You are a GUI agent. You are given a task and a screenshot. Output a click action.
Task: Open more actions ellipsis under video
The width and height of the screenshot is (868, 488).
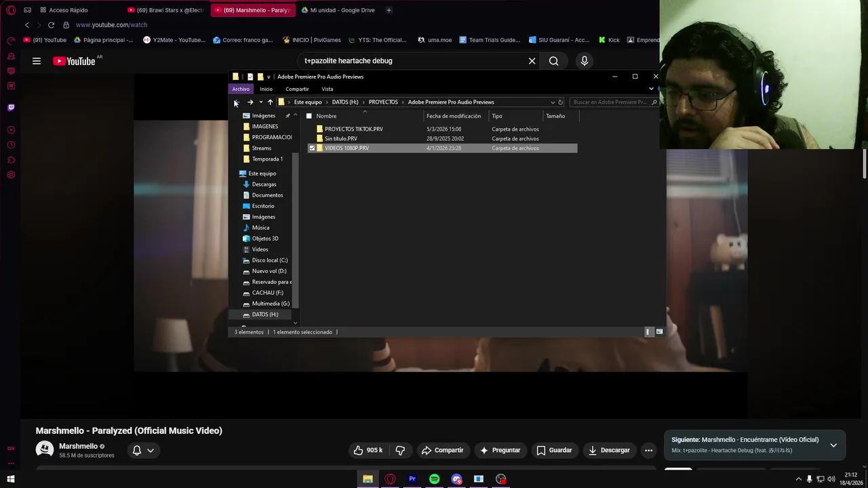[x=648, y=450]
